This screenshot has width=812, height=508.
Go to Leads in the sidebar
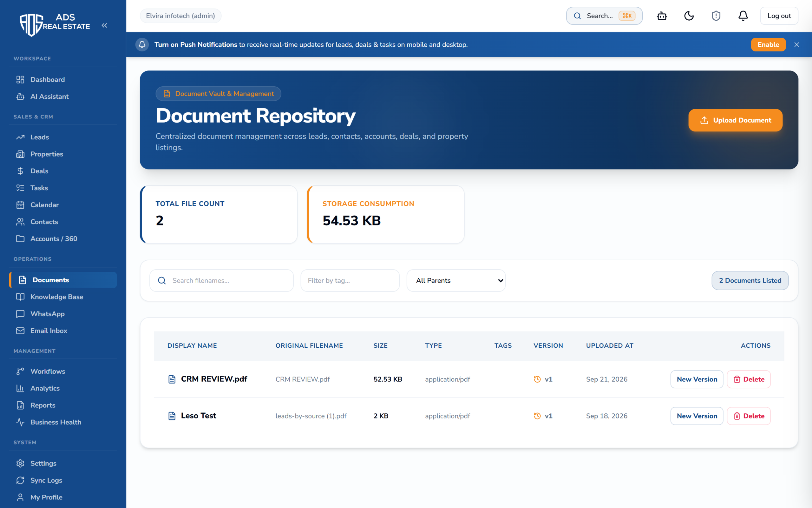tap(63, 137)
